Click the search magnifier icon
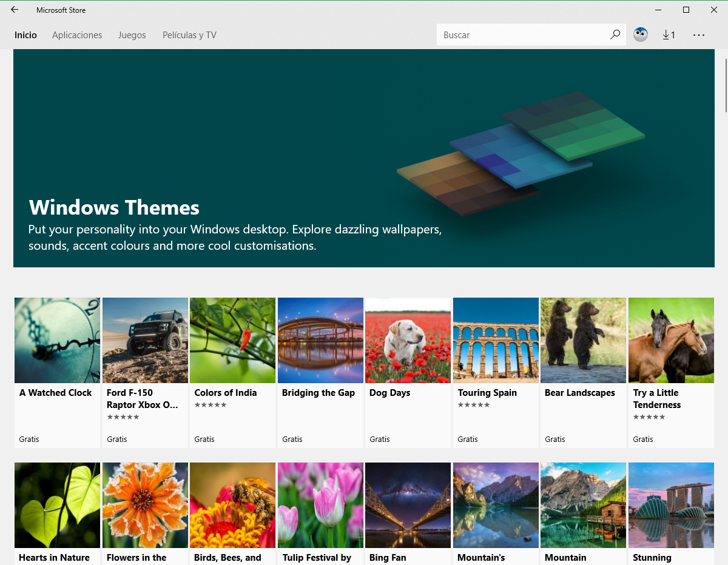Screen dimensions: 728x565 615,35
